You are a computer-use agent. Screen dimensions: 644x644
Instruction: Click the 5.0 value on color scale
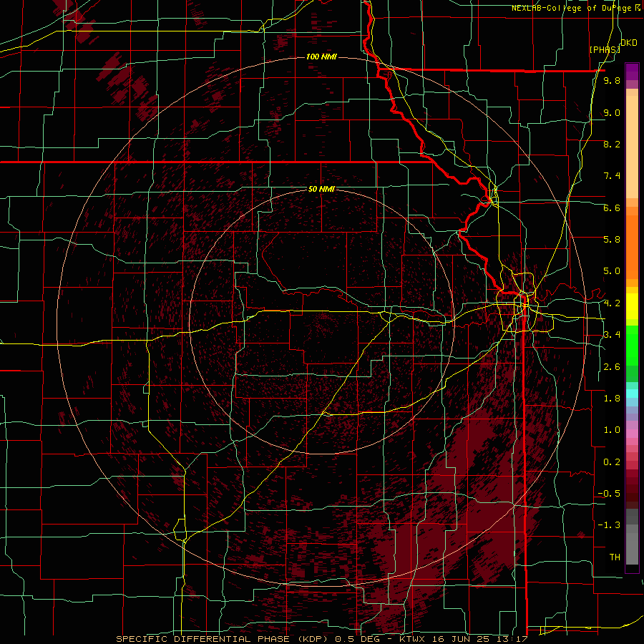(612, 271)
